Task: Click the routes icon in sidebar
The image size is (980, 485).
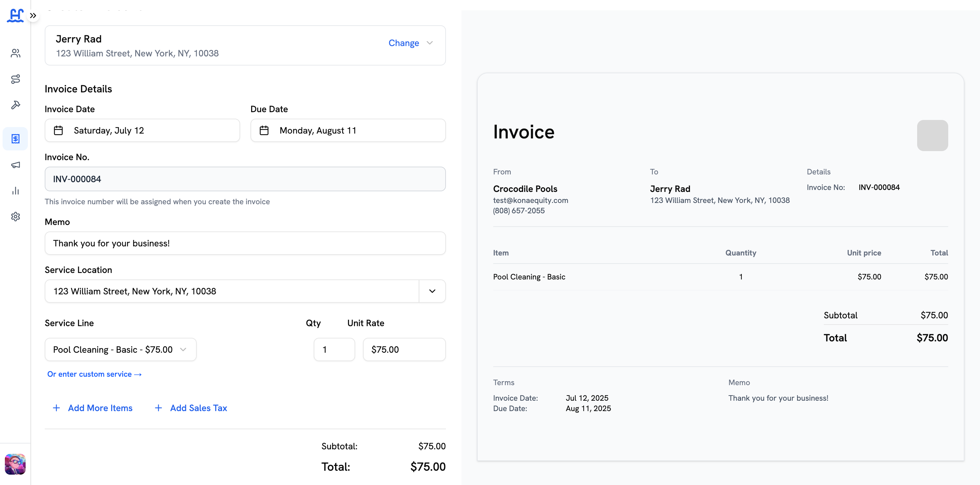Action: click(x=15, y=79)
